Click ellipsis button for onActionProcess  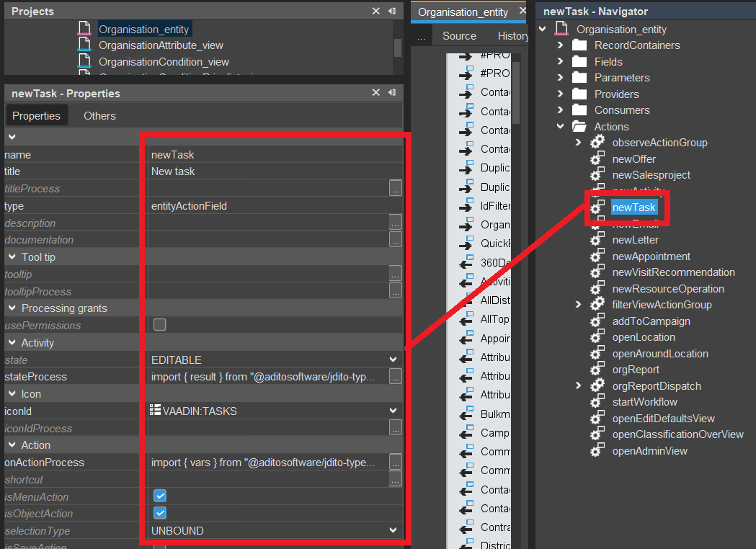point(395,462)
